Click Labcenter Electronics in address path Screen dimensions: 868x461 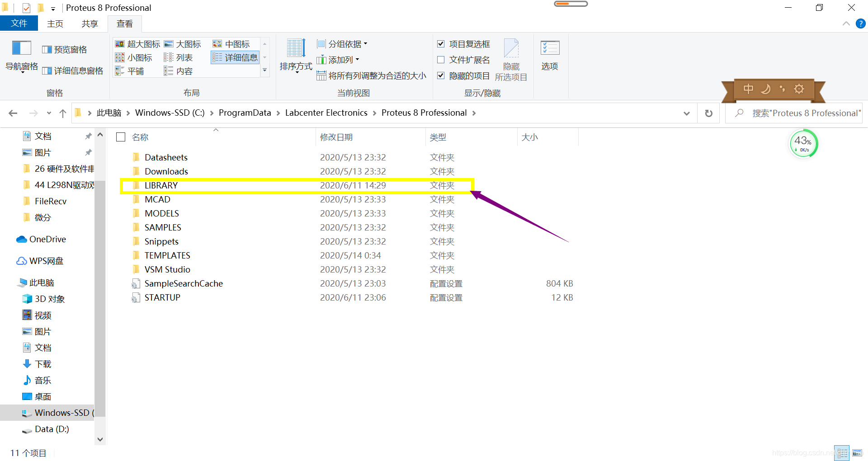click(326, 113)
